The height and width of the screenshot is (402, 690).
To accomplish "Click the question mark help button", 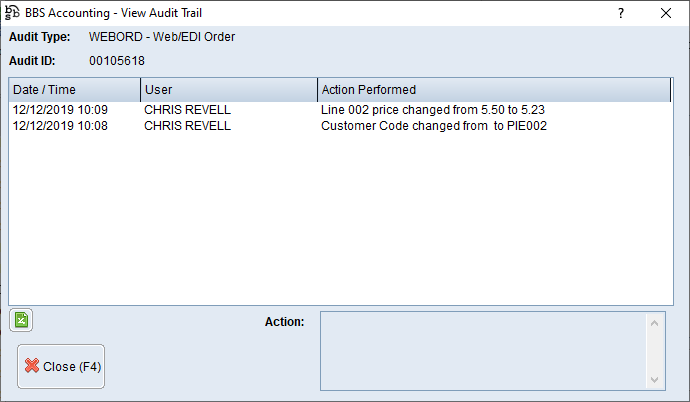I will [x=621, y=13].
